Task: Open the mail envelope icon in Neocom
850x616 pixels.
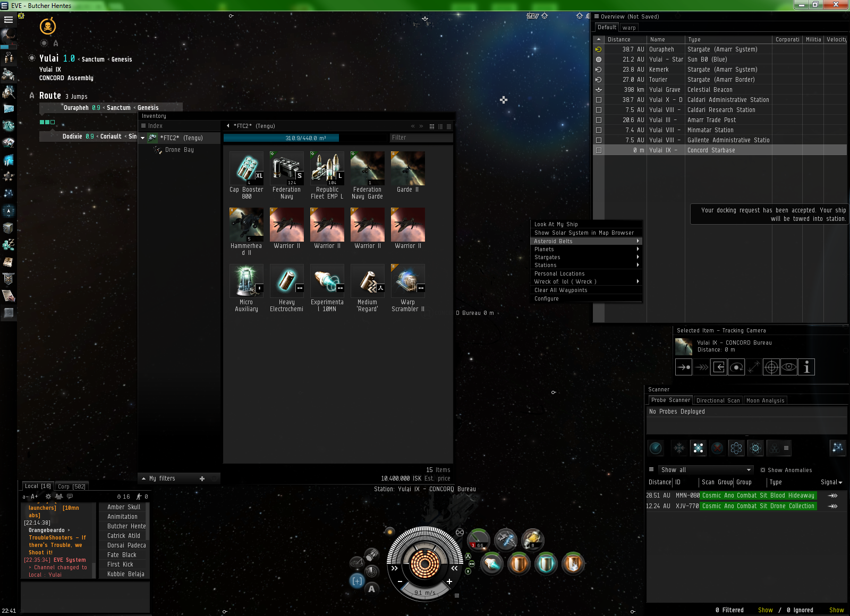Action: (8, 108)
